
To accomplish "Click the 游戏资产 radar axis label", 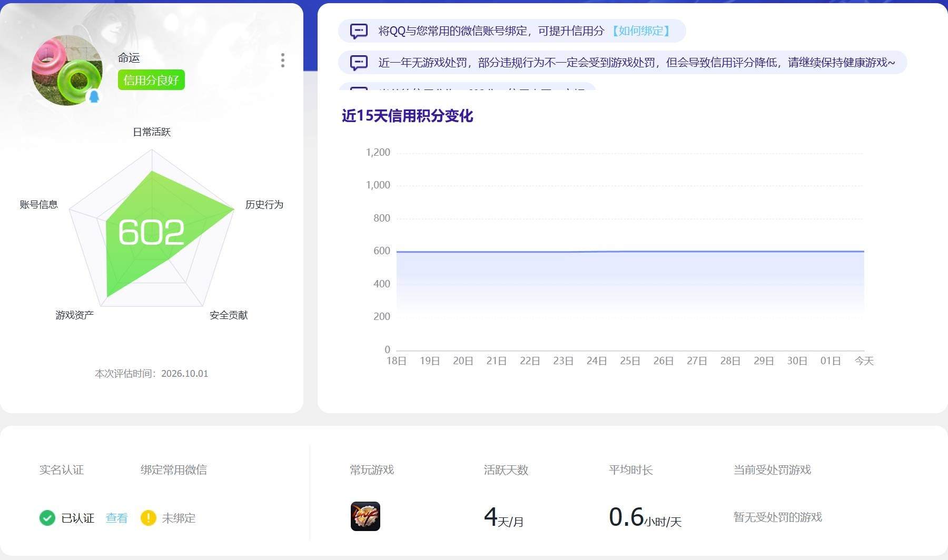I will pos(75,315).
